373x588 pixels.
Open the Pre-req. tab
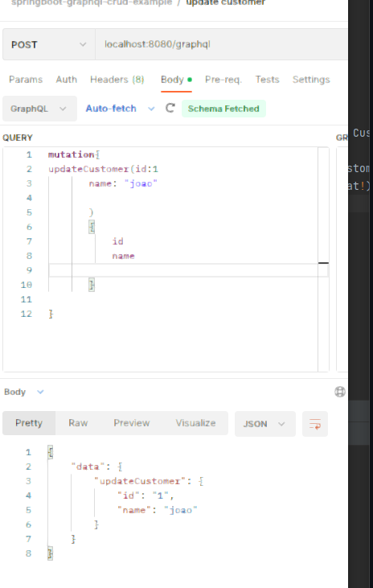tap(223, 80)
